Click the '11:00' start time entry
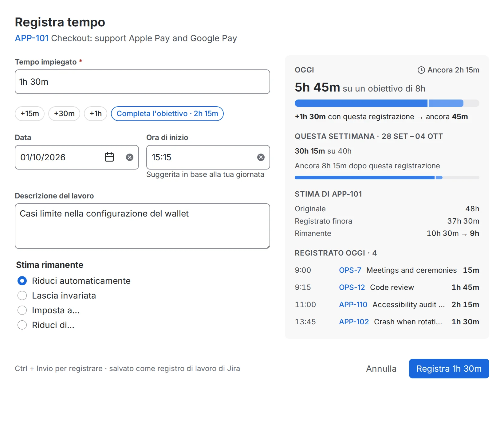Image resolution: width=504 pixels, height=430 pixels. coord(305,305)
